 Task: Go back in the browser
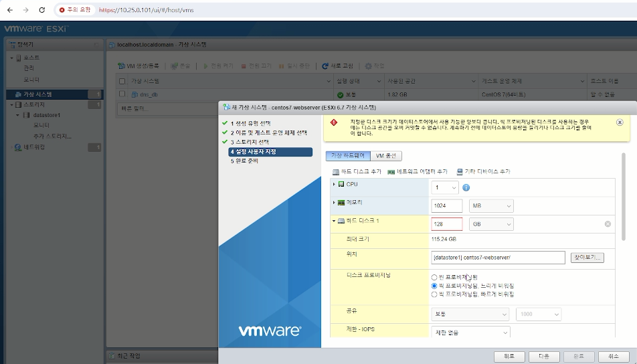click(x=10, y=10)
